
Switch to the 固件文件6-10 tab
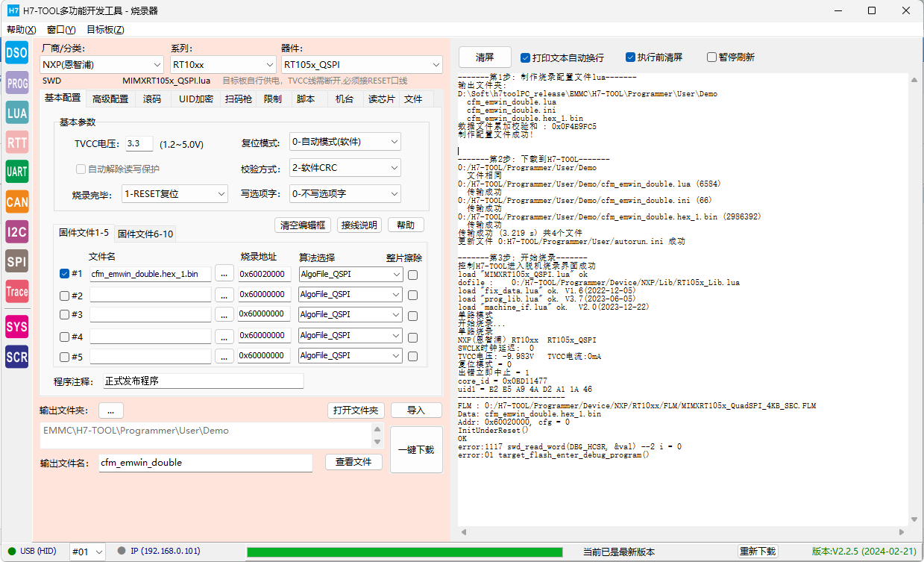145,234
